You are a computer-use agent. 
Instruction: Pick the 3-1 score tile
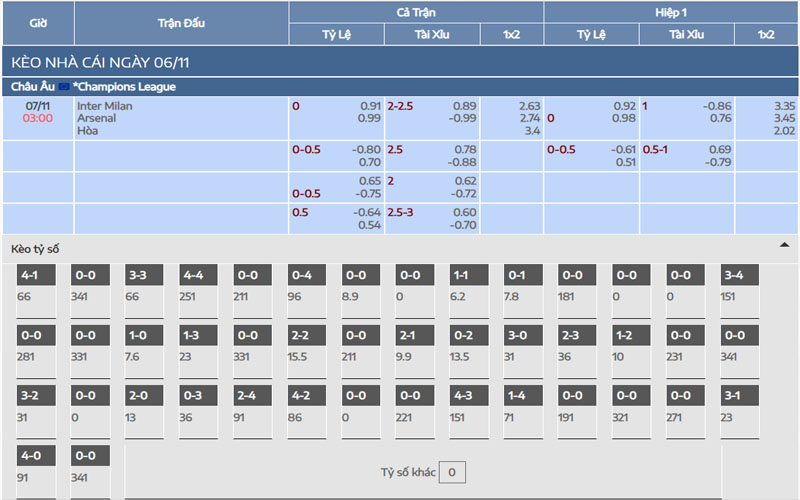733,396
